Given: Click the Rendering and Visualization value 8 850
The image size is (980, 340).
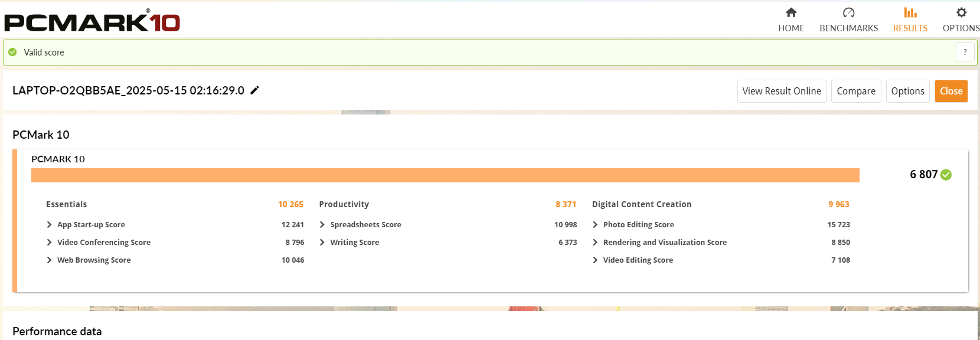Looking at the screenshot, I should pyautogui.click(x=841, y=243).
